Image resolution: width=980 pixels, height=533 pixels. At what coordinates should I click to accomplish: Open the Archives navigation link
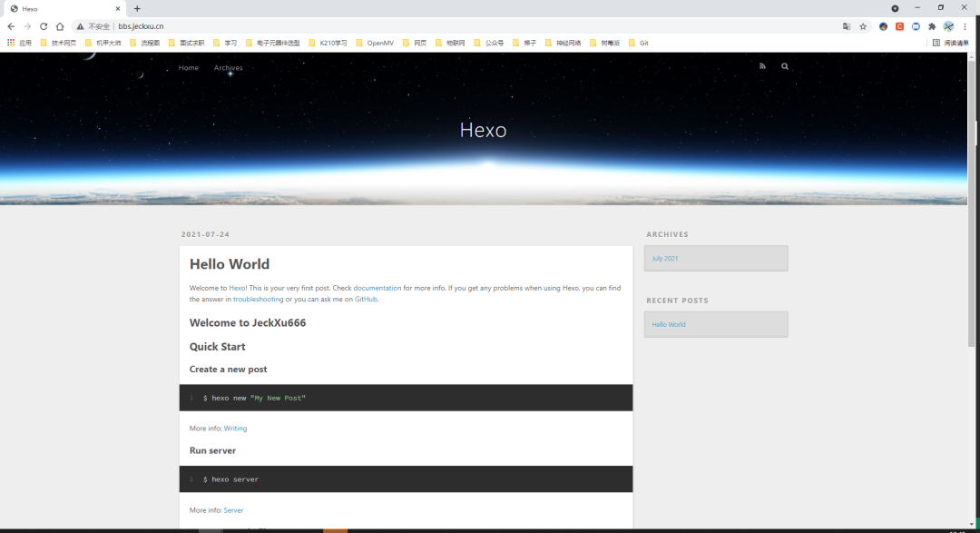tap(228, 67)
